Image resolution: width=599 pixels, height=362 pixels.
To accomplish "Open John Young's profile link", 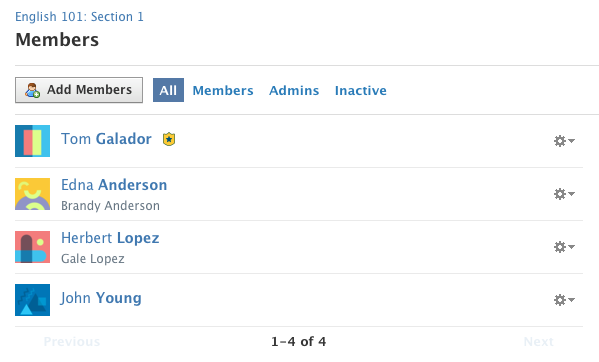I will [x=101, y=298].
